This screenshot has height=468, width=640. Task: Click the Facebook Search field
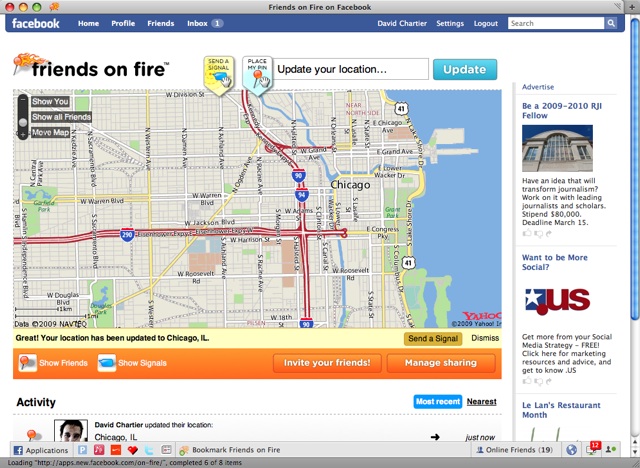coord(556,23)
